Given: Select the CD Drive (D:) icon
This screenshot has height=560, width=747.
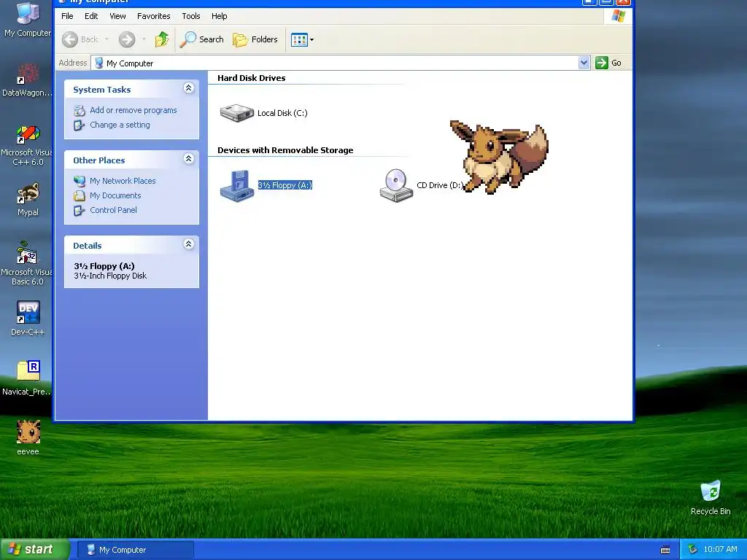Looking at the screenshot, I should 396,186.
